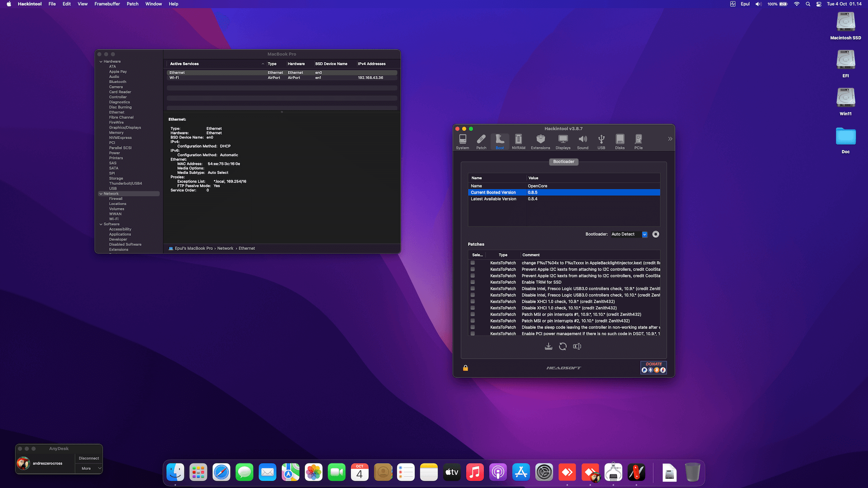
Task: Open Displays section in Hackintool
Action: click(563, 141)
